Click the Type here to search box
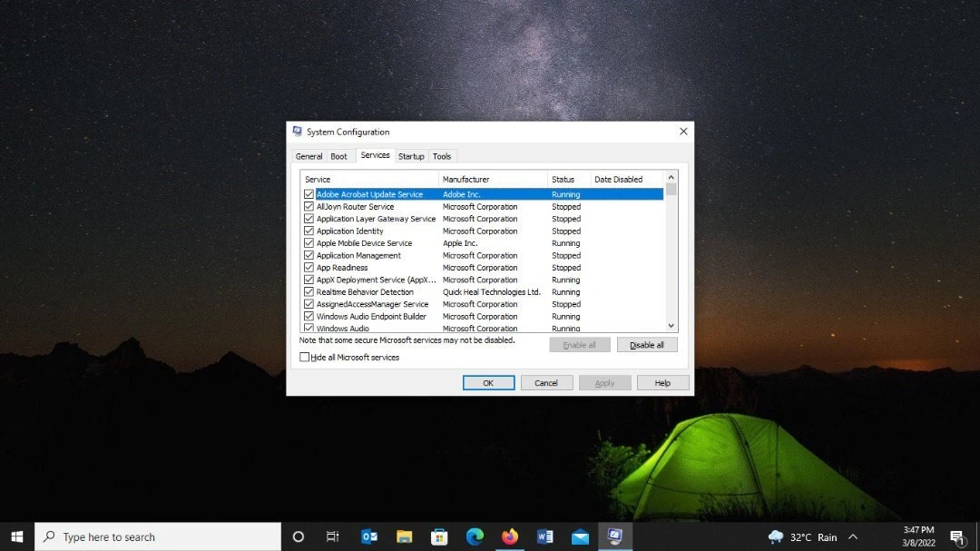The height and width of the screenshot is (551, 980). (x=158, y=536)
